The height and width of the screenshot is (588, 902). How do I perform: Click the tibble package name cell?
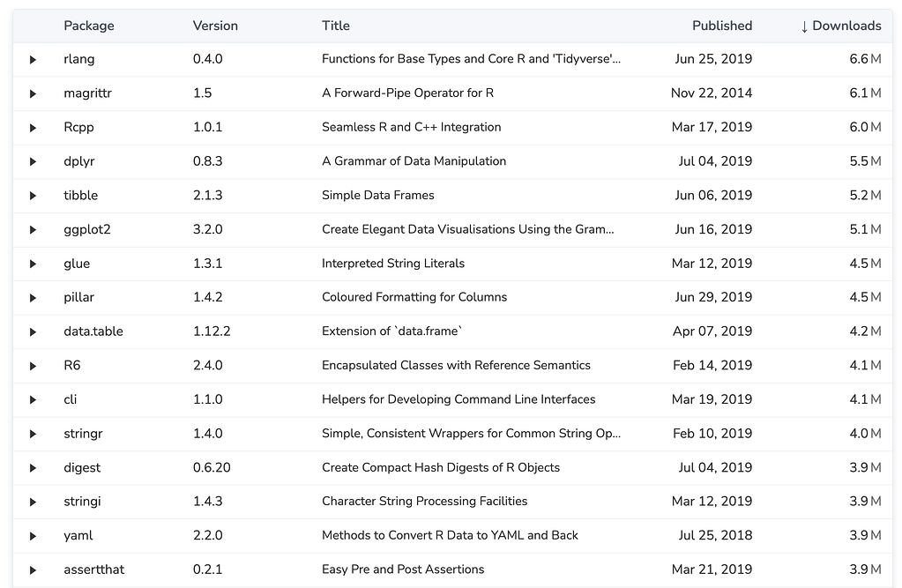point(81,196)
